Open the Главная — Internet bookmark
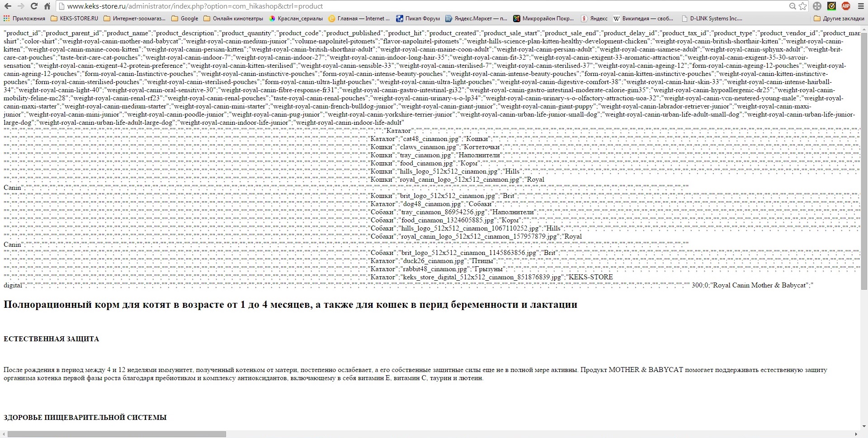 [x=359, y=19]
